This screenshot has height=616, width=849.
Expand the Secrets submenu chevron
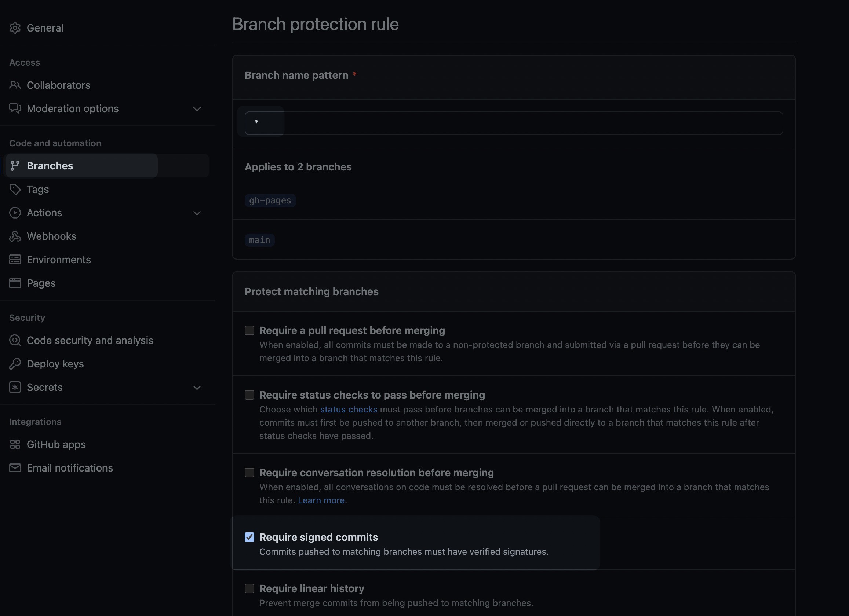pyautogui.click(x=197, y=388)
